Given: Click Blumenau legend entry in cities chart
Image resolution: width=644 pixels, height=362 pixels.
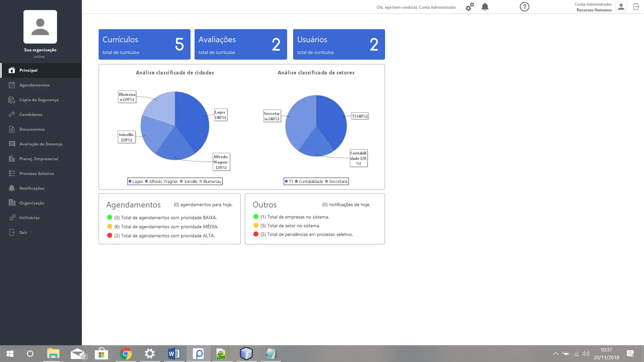Looking at the screenshot, I should (x=210, y=181).
